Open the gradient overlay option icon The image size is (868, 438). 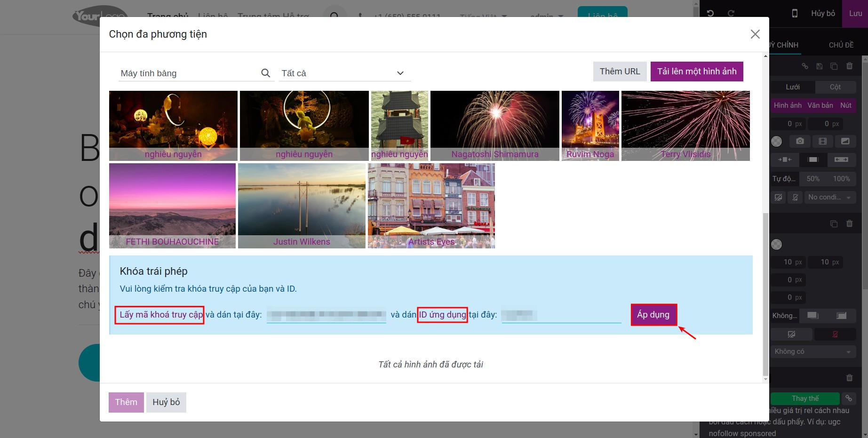845,141
